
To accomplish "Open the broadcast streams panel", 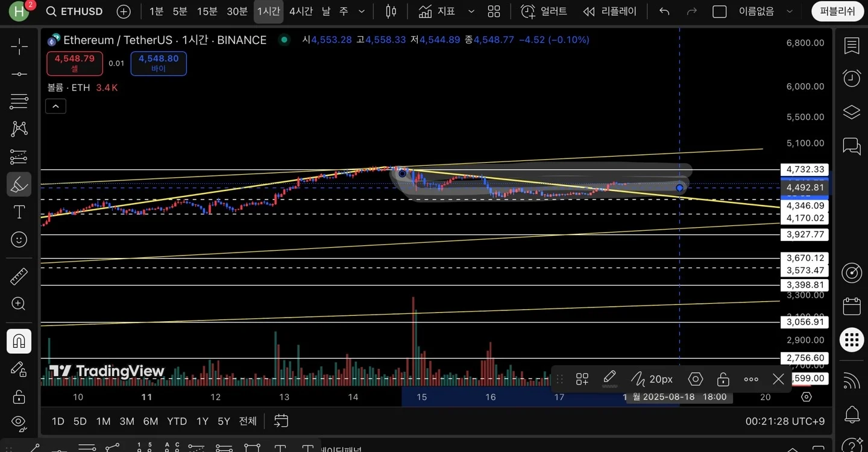I will [852, 381].
